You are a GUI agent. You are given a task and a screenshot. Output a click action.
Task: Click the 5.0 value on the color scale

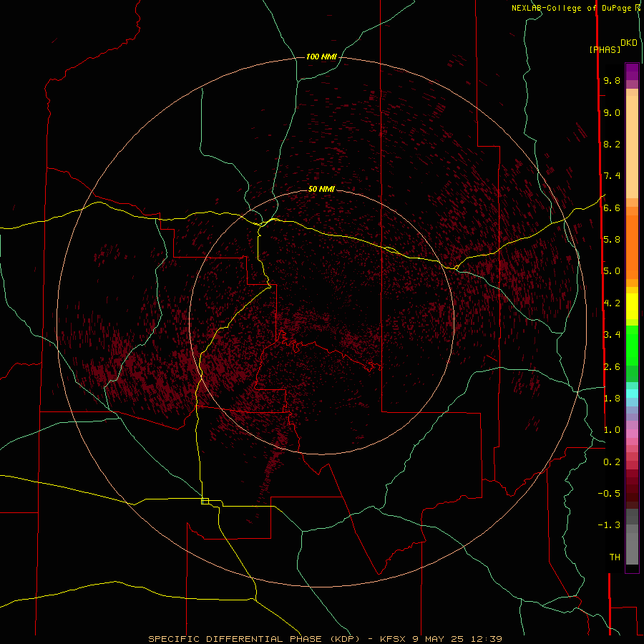612,271
